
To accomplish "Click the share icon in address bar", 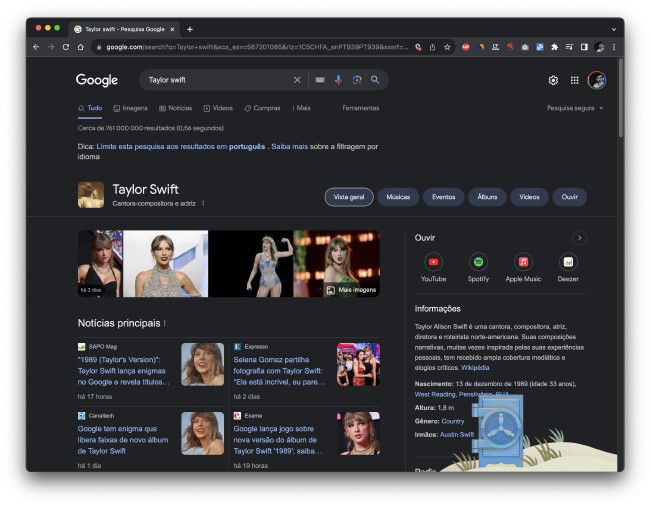I will click(x=432, y=47).
